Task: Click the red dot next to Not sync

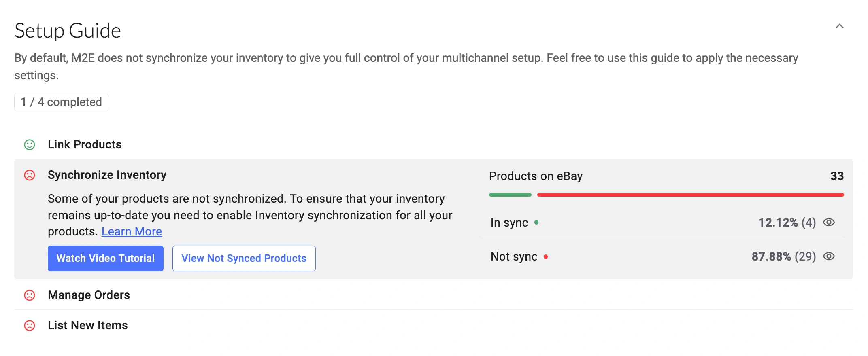Action: (x=546, y=256)
